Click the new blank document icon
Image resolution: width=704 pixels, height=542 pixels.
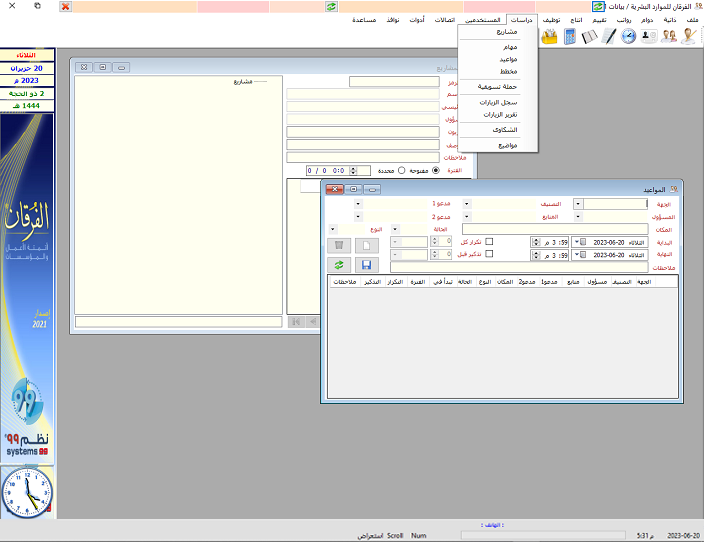point(366,244)
